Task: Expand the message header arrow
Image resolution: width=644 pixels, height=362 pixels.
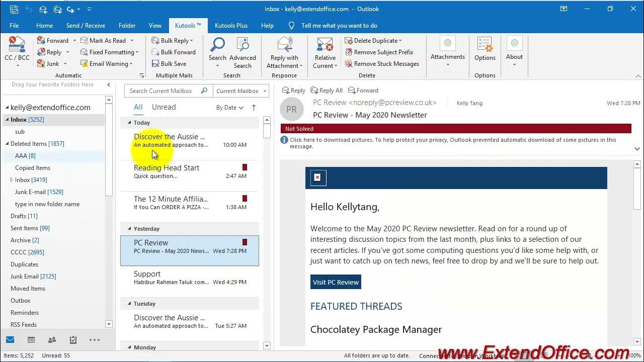Action: 638,149
